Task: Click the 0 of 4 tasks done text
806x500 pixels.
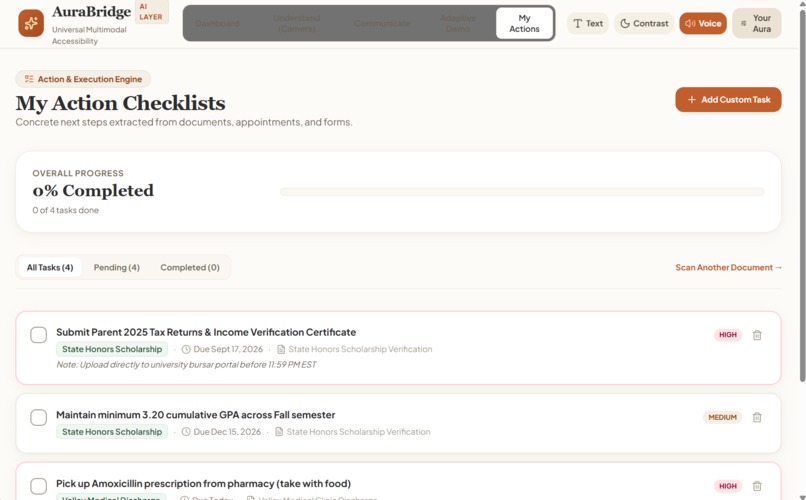Action: click(65, 210)
